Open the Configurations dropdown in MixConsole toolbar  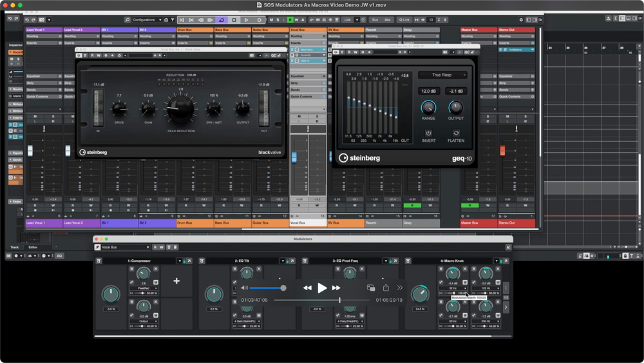tap(147, 20)
